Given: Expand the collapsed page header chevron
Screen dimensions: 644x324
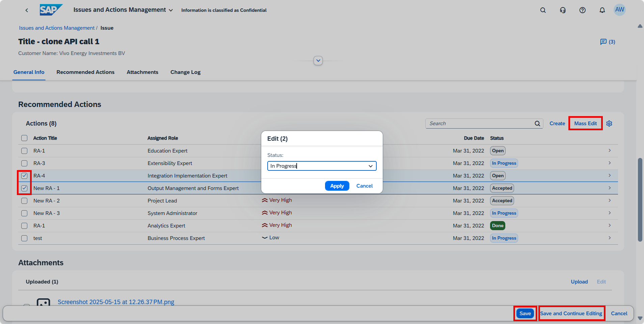Looking at the screenshot, I should (318, 61).
